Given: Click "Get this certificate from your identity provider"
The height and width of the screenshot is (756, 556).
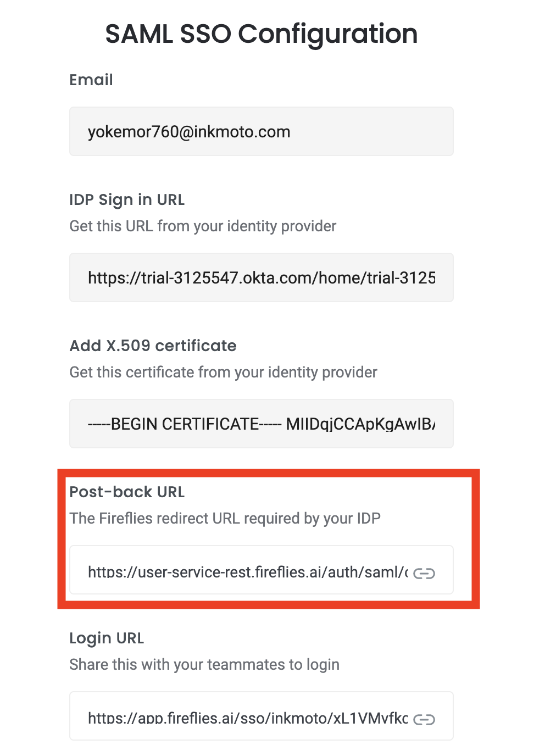Looking at the screenshot, I should click(x=223, y=373).
